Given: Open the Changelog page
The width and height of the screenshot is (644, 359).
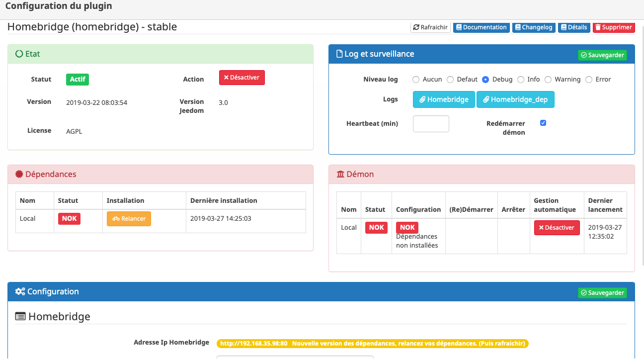Looking at the screenshot, I should 534,27.
